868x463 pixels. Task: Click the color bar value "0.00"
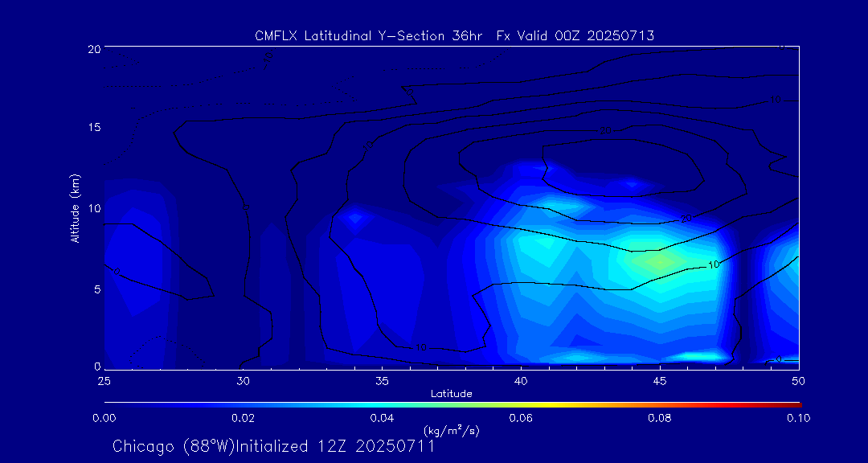click(104, 418)
